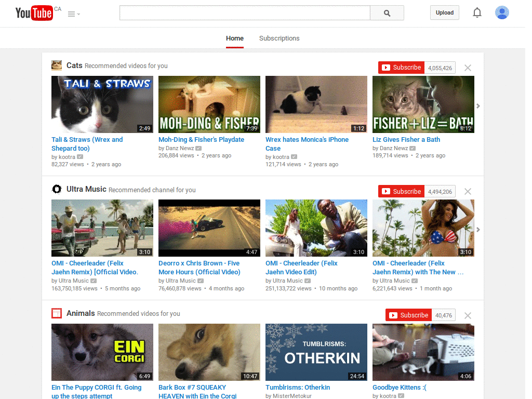Open the Animals channel icon

pyautogui.click(x=57, y=313)
